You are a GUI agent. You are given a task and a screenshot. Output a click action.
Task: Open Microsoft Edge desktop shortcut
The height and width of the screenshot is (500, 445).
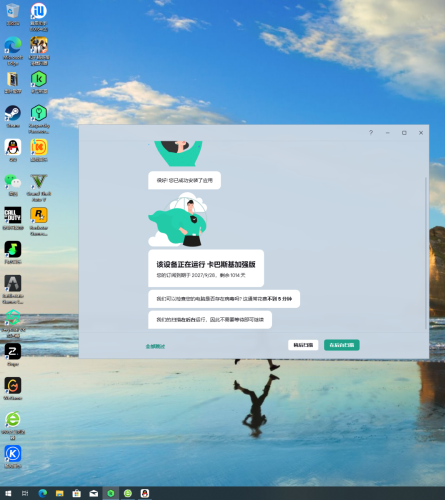13,51
